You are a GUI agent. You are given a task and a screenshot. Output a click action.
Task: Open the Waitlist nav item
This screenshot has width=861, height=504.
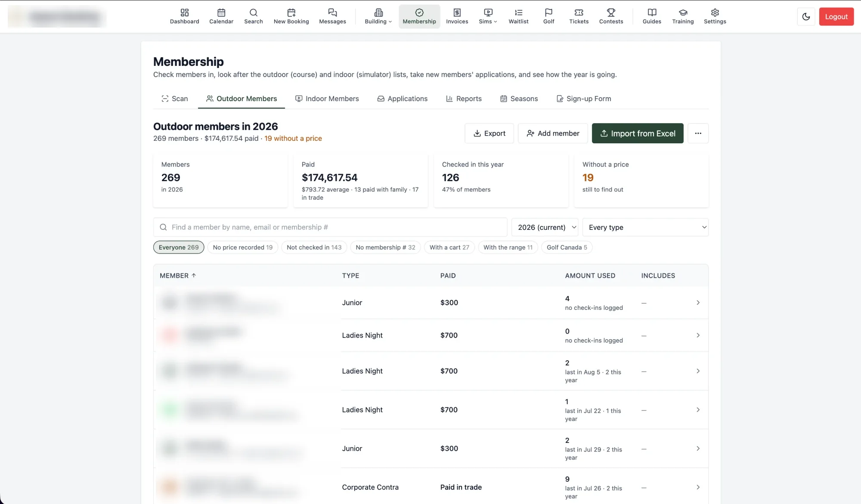[x=518, y=16]
